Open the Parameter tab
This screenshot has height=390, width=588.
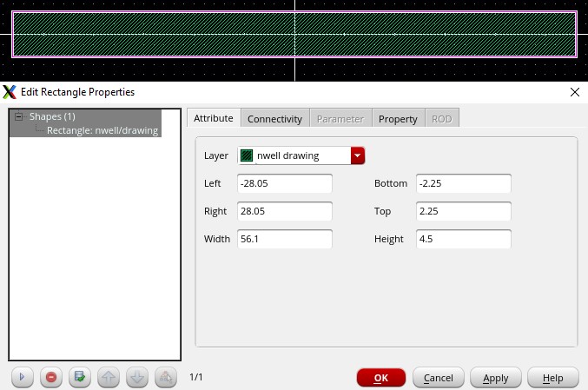tap(340, 119)
